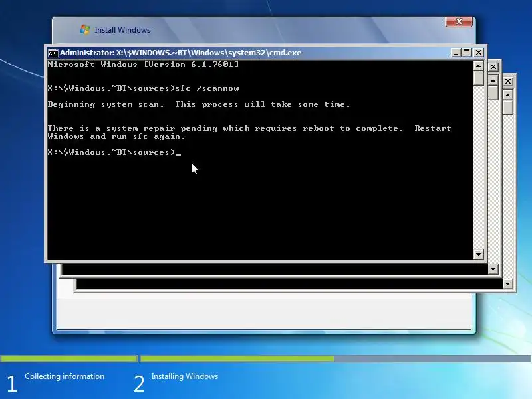Close the rearmost cmd window
This screenshot has width=532, height=399.
(x=508, y=81)
